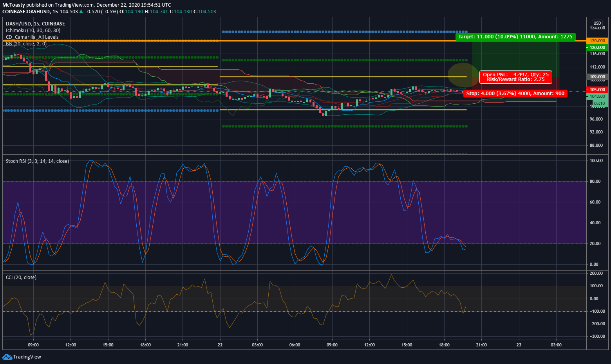Select the Stoch RSI (3, 3, 14, 14, close) label
This screenshot has width=611, height=364.
[x=37, y=161]
